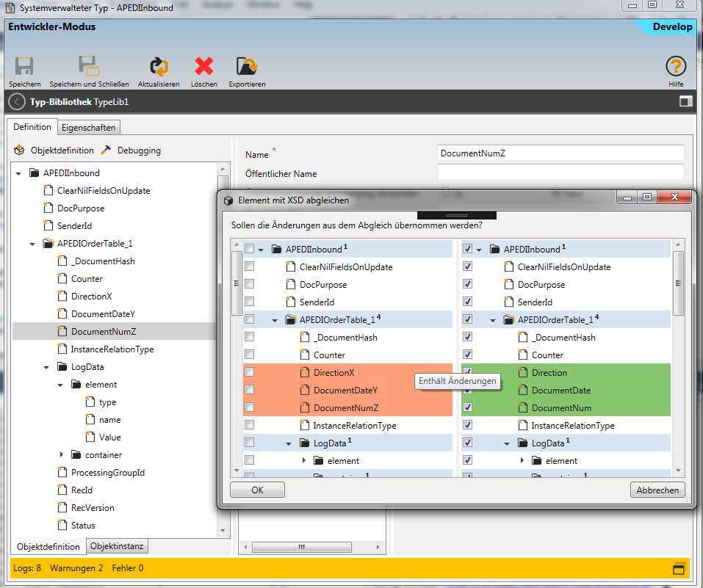Collapse the LogData node in main tree
Screen dimensions: 703x588
point(46,368)
